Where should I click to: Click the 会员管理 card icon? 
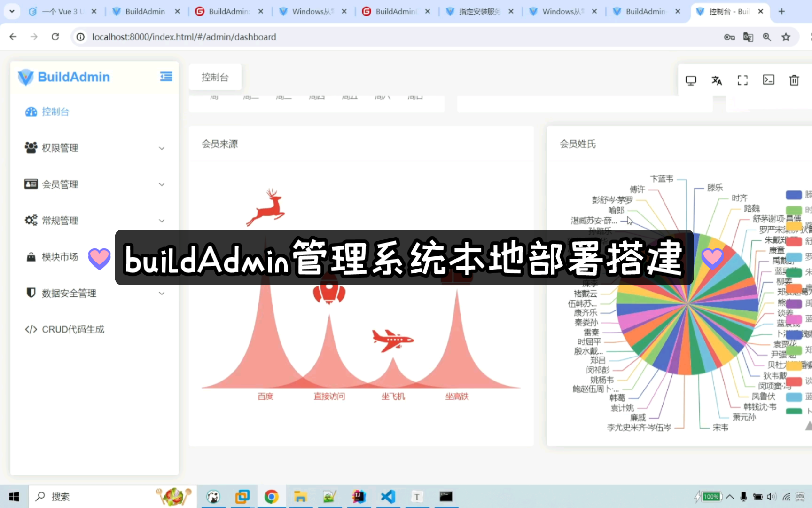tap(31, 184)
